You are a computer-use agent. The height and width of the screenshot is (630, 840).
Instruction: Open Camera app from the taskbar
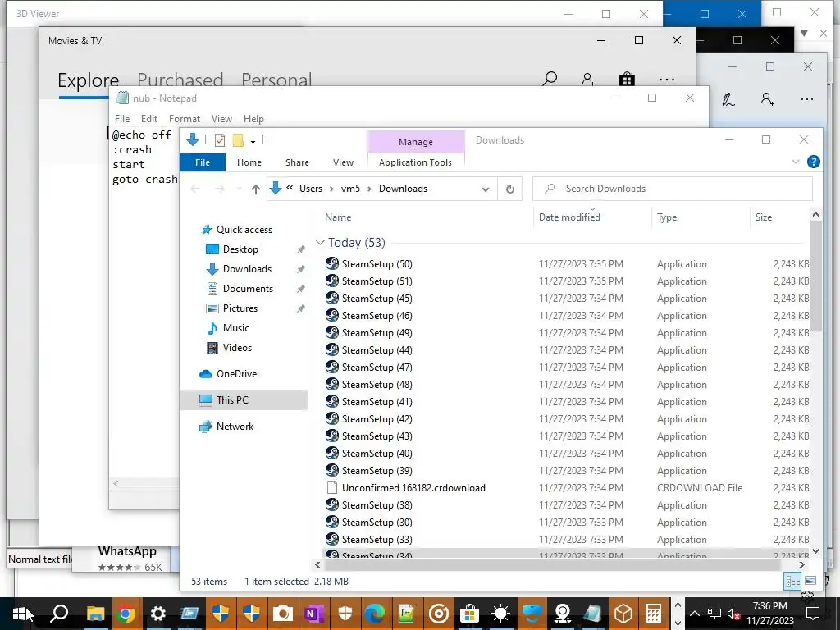[x=282, y=614]
